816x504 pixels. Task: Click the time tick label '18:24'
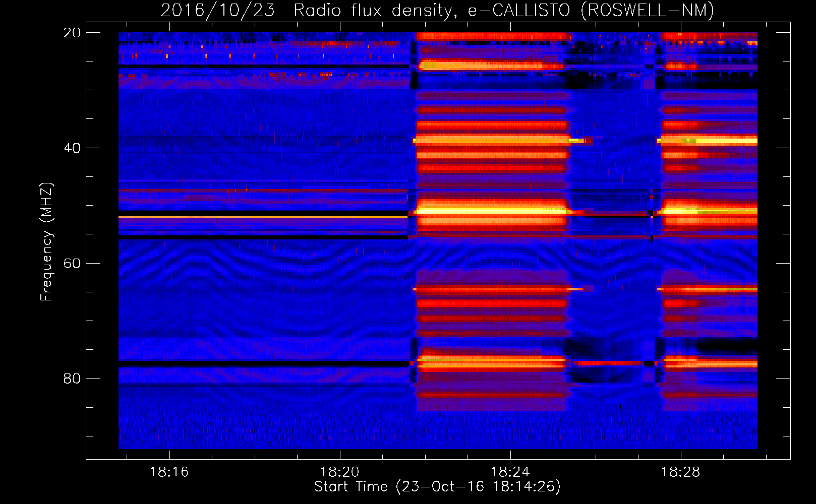pos(510,472)
